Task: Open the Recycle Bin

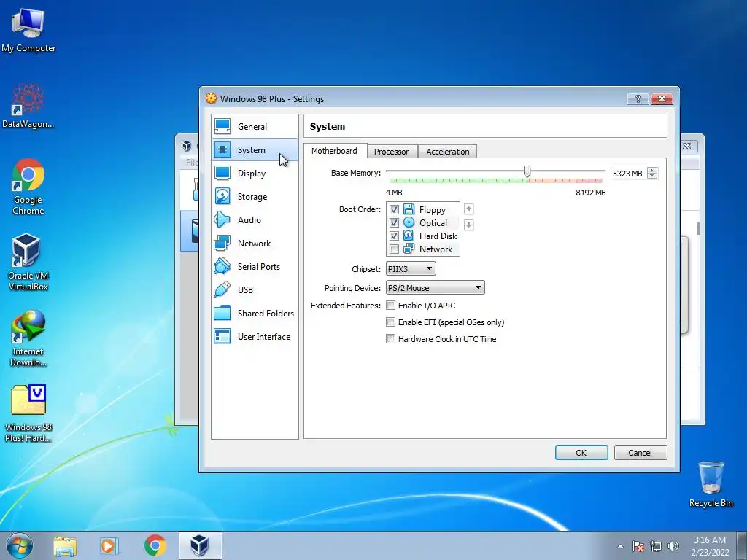Action: [711, 484]
